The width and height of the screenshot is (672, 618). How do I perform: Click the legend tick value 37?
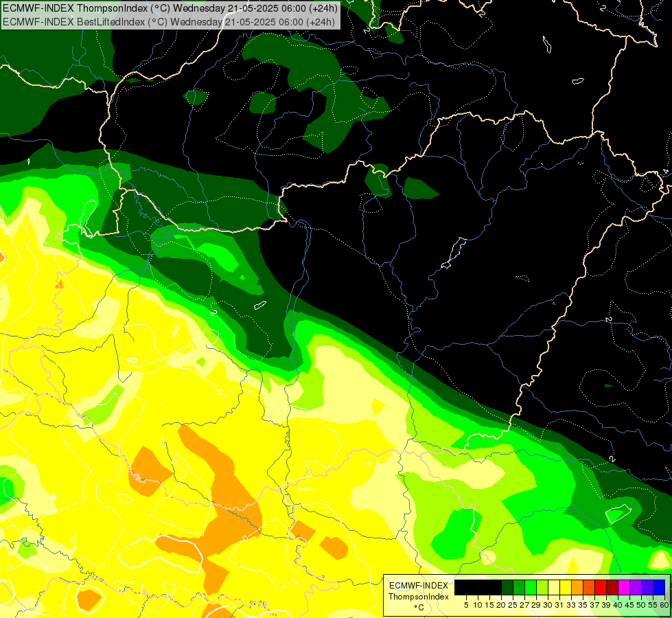(595, 605)
